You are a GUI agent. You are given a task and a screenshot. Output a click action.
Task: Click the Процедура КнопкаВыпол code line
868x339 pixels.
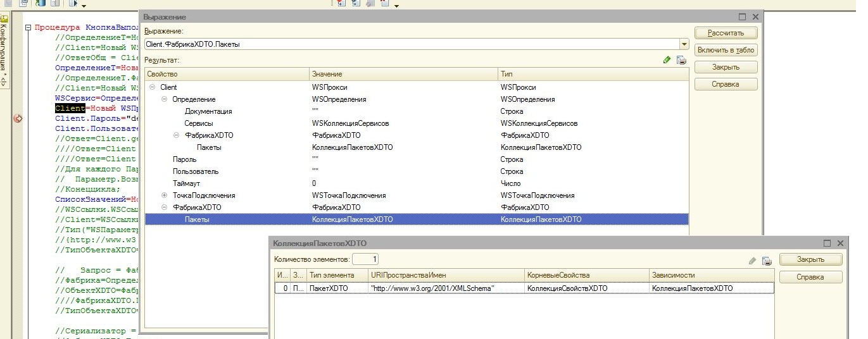86,28
